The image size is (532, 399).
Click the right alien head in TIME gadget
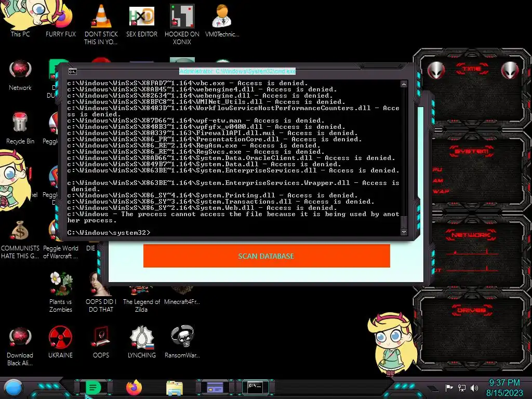point(510,71)
